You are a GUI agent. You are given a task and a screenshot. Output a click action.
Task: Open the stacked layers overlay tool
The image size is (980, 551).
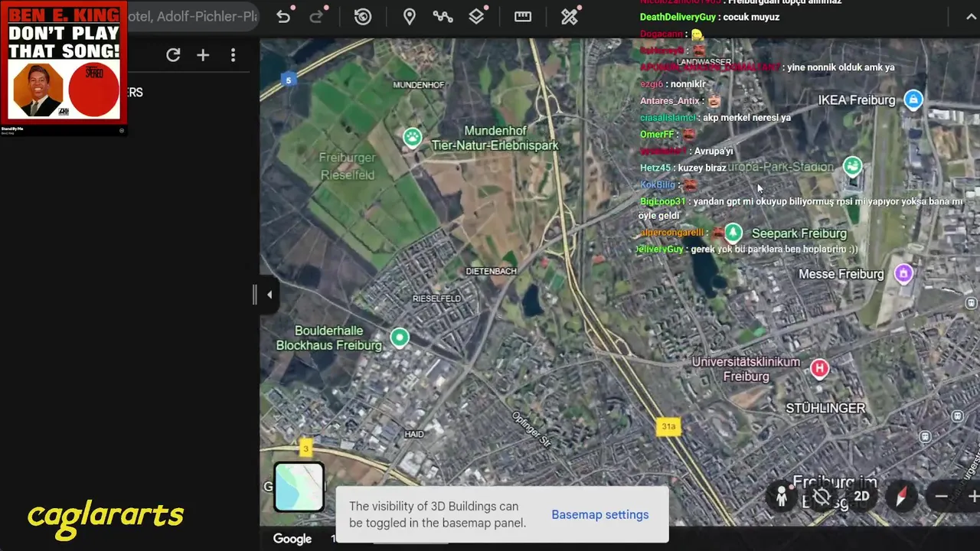tap(476, 17)
